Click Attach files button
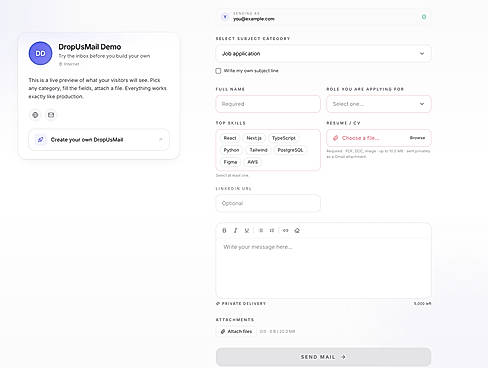 point(236,331)
